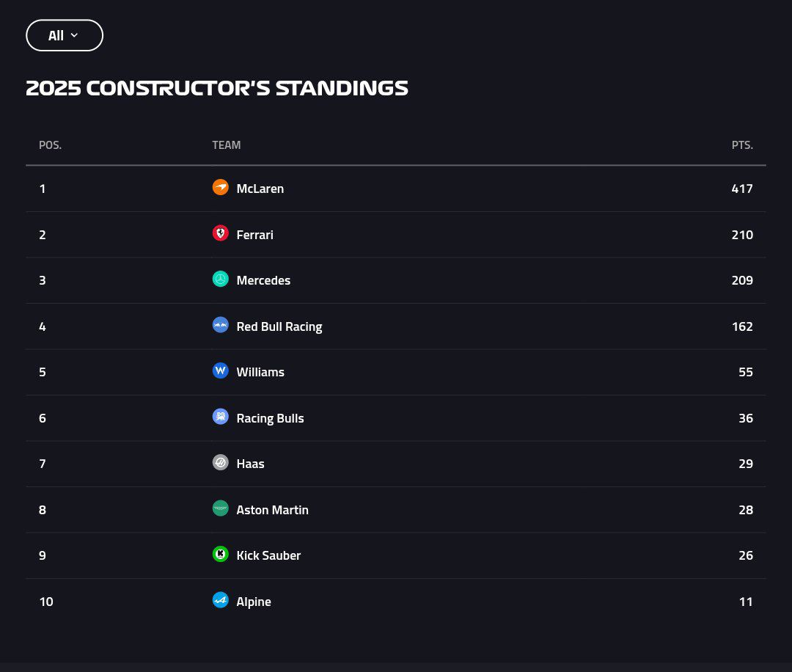Screen dimensions: 792x672
Task: Click the TEAM column header
Action: click(x=226, y=145)
